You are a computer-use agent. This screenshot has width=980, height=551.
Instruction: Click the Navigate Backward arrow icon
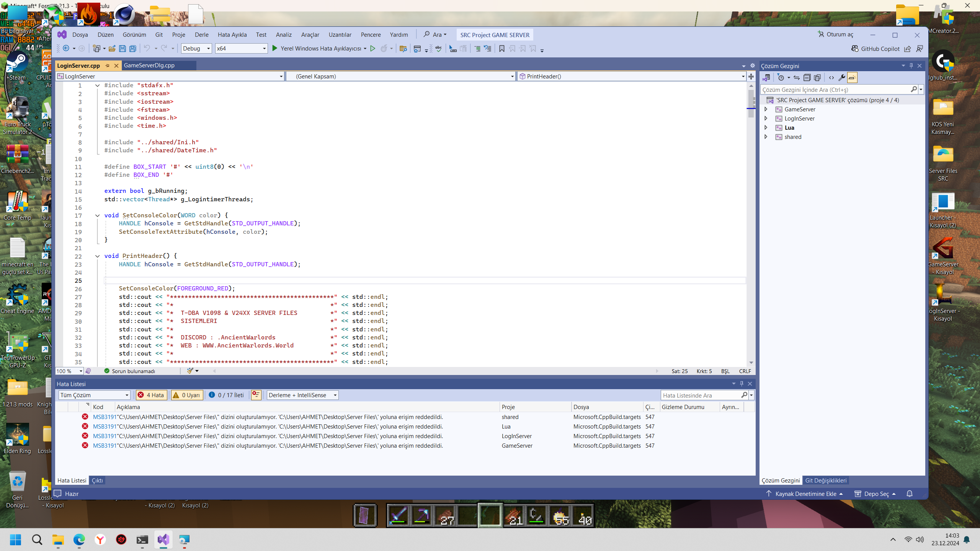pyautogui.click(x=66, y=48)
